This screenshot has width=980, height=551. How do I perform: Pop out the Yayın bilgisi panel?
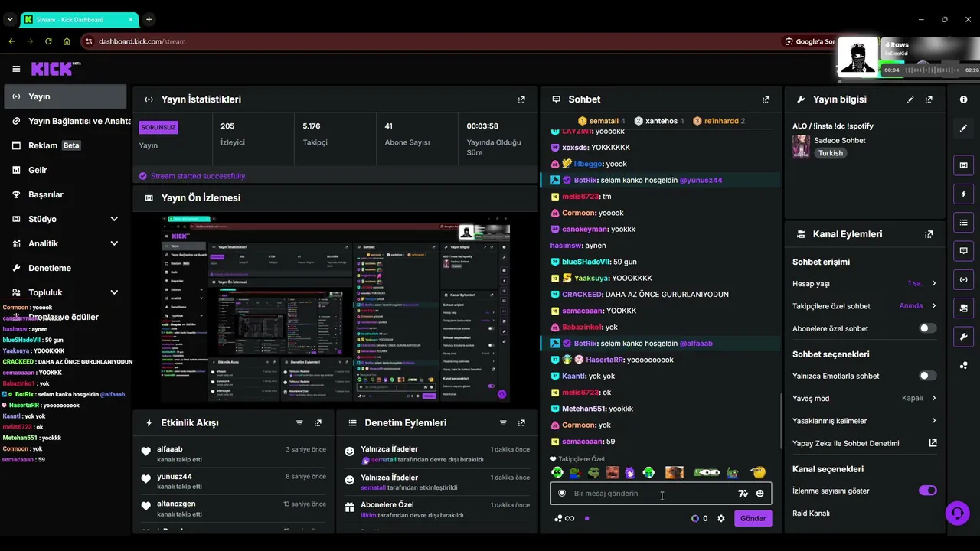click(x=929, y=99)
